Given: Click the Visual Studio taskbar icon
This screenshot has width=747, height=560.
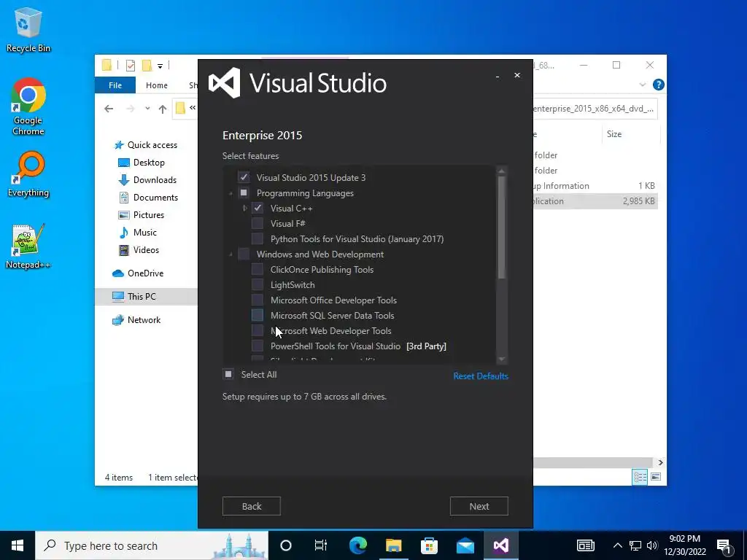Looking at the screenshot, I should (x=500, y=545).
